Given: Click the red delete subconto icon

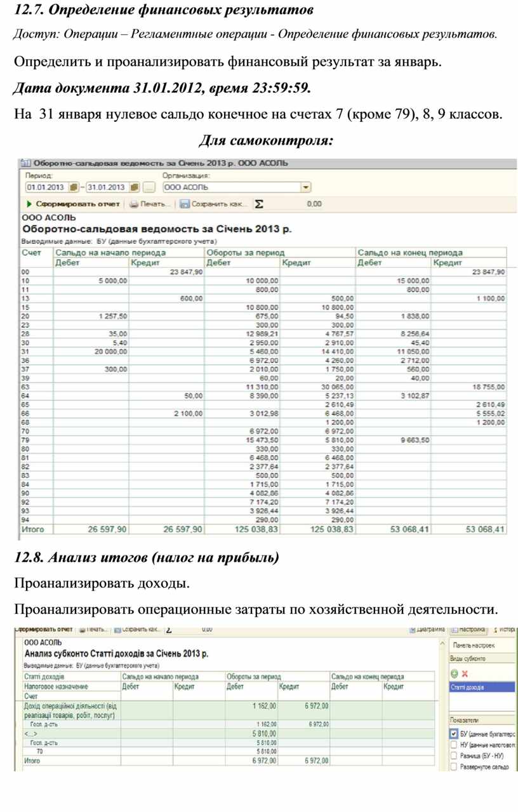Looking at the screenshot, I should (x=465, y=673).
